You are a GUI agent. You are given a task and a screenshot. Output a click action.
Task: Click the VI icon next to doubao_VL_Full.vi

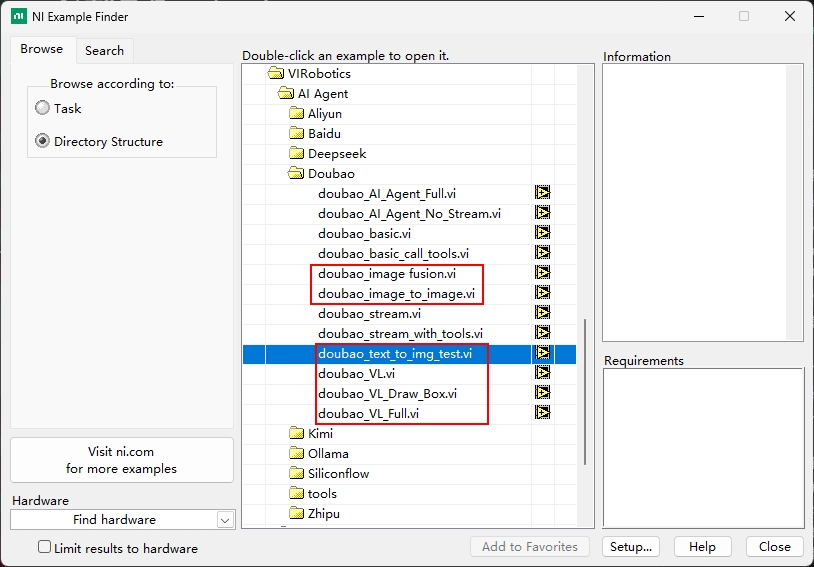(543, 413)
